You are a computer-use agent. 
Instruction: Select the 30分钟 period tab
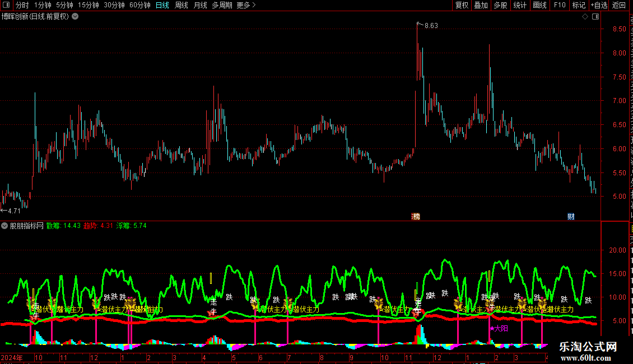[114, 5]
